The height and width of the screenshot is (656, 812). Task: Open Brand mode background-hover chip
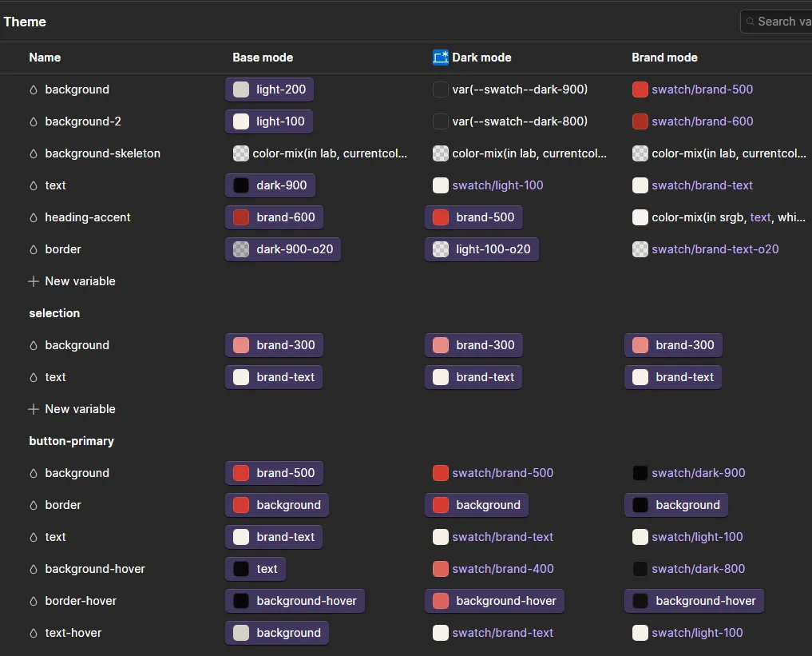[694, 601]
